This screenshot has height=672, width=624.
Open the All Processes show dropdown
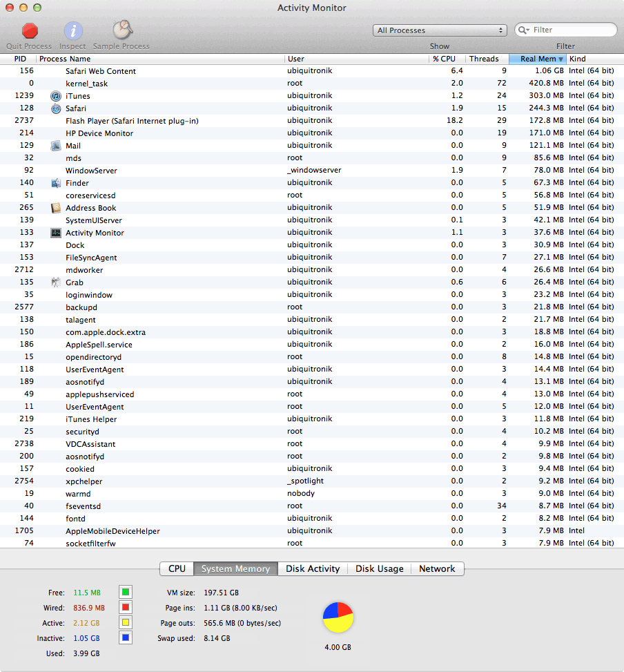(x=440, y=30)
